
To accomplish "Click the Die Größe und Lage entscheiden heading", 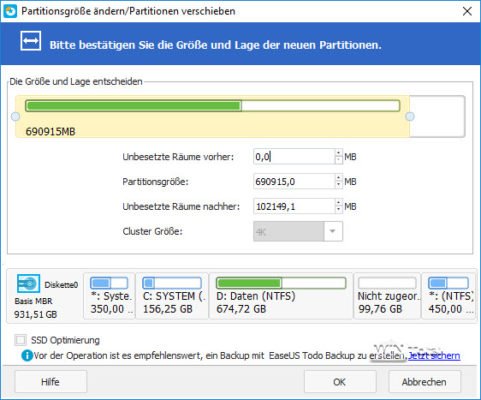I will (76, 82).
